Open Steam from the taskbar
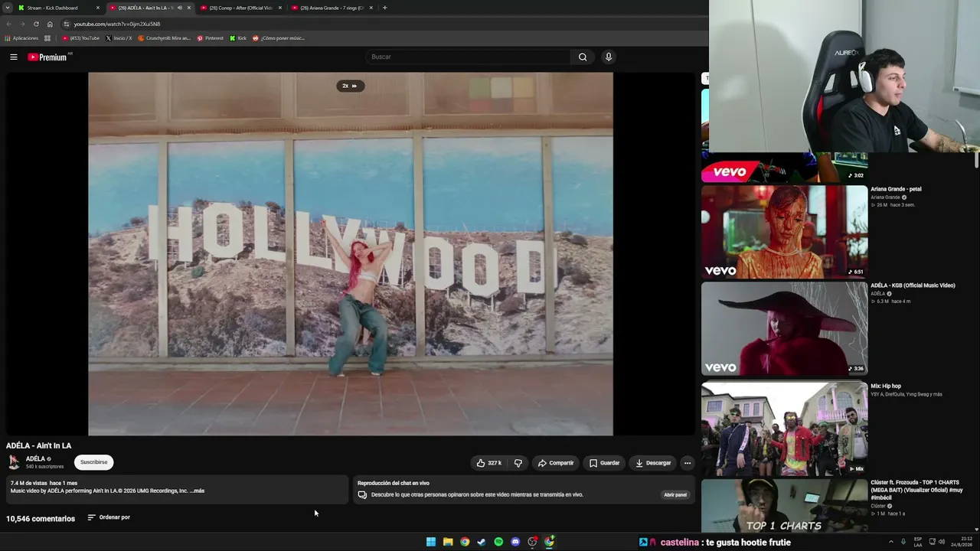The width and height of the screenshot is (980, 551). coord(482,542)
